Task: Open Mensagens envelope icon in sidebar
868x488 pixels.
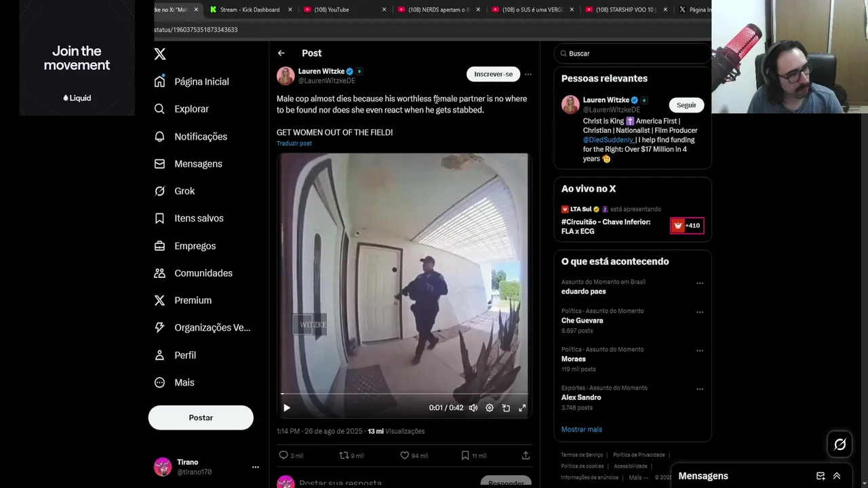Action: (159, 164)
